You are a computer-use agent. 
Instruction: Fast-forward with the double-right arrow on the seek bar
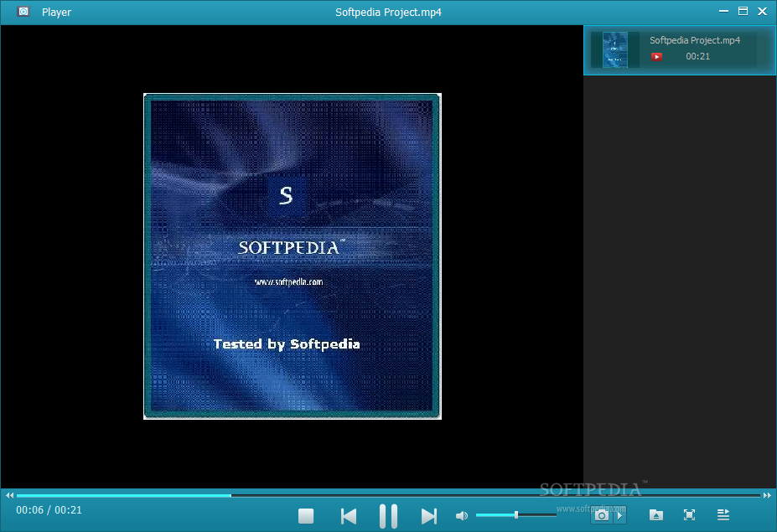pyautogui.click(x=767, y=495)
